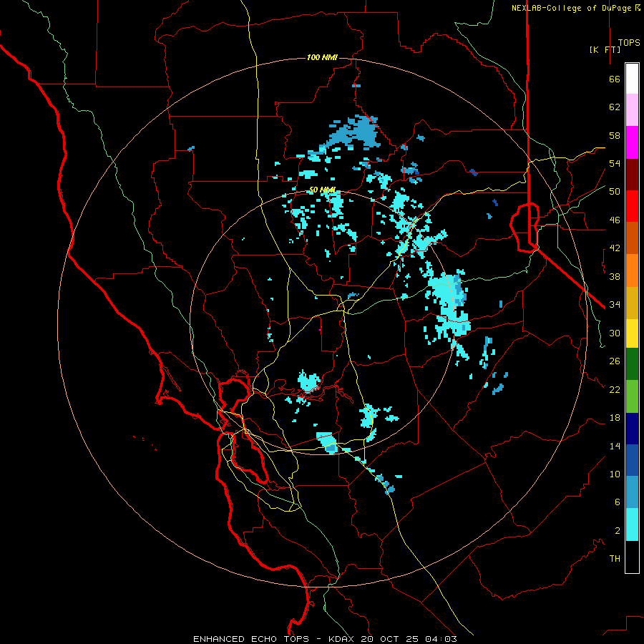The height and width of the screenshot is (644, 644).
Task: Click the legend value '22'
Action: pos(615,389)
